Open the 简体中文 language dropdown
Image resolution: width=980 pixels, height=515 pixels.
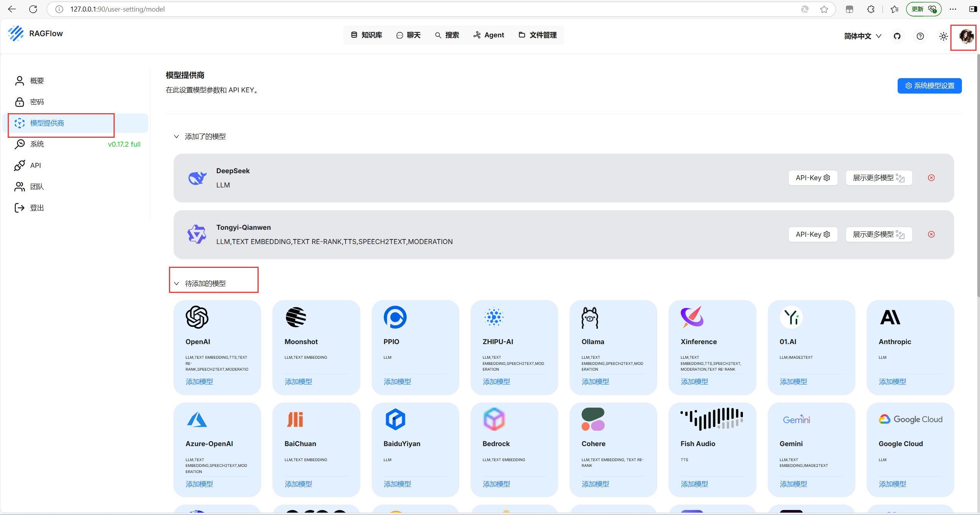pos(862,36)
